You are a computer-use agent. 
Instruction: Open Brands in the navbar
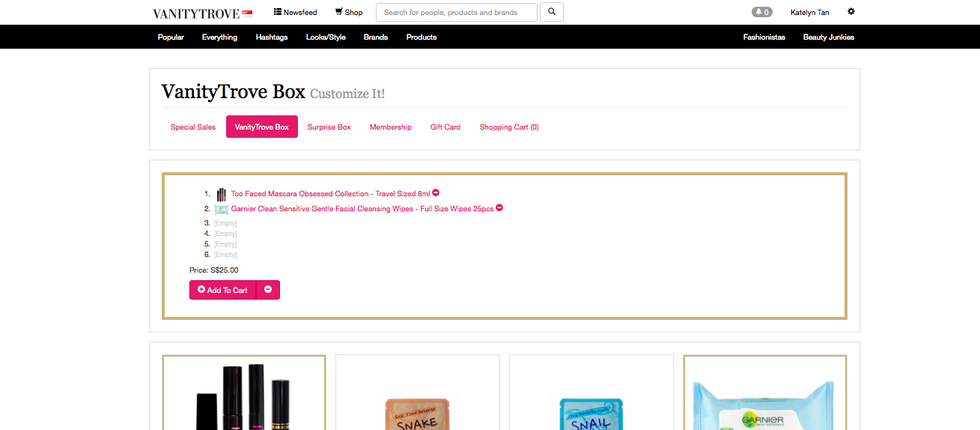point(376,37)
